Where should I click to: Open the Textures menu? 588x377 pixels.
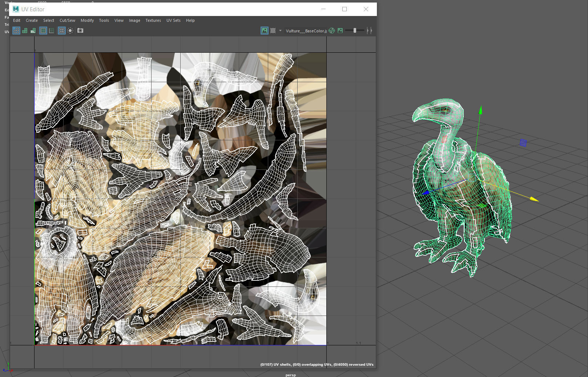click(153, 20)
